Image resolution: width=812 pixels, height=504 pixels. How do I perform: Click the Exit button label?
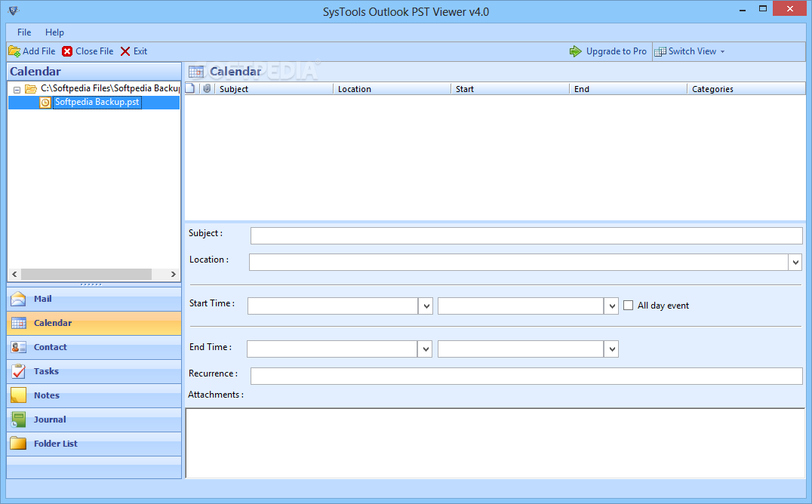(140, 51)
